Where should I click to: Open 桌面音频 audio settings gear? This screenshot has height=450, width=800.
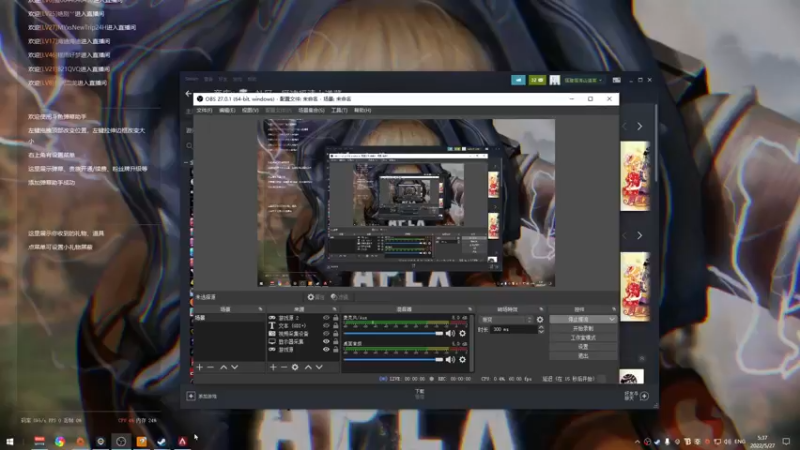pos(462,360)
